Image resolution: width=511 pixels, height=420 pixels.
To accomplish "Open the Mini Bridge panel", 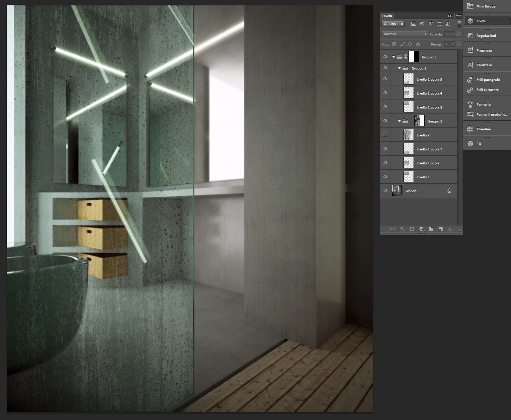I will click(x=487, y=6).
